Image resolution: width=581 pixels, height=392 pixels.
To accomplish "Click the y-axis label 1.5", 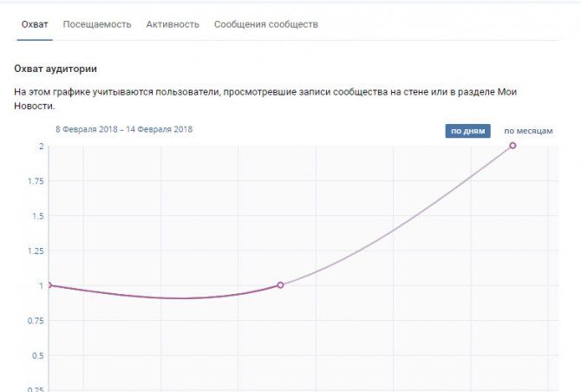I will click(38, 216).
